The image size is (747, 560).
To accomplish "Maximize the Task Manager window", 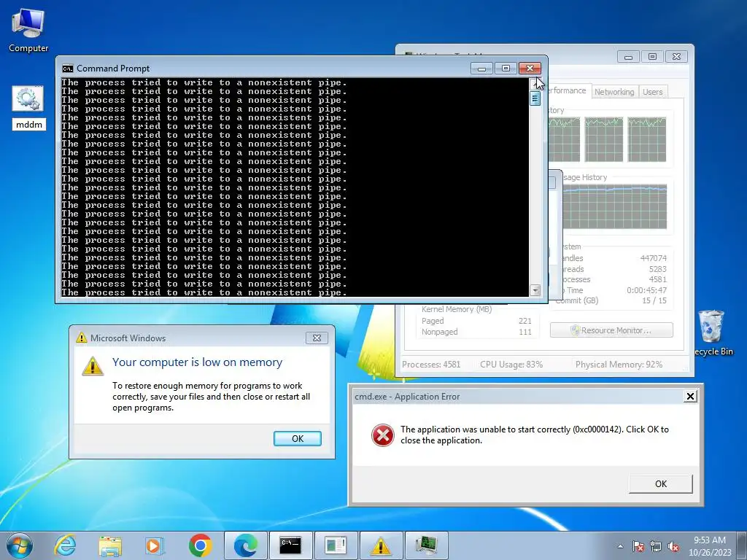I will pyautogui.click(x=652, y=57).
